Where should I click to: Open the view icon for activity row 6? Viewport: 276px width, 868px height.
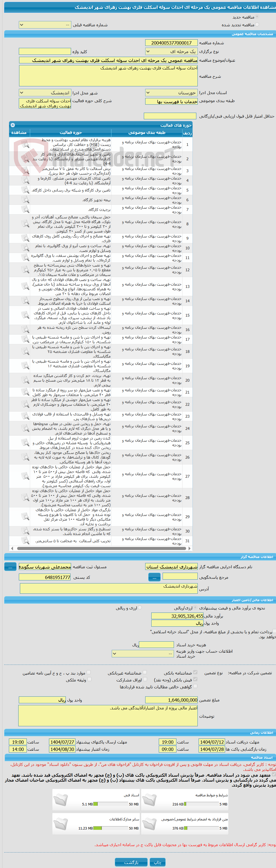click(x=25, y=200)
